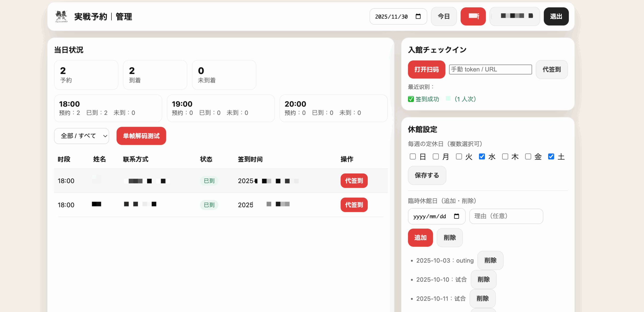The image size is (644, 312).
Task: Click the 今日 button to jump to today
Action: coord(444,16)
